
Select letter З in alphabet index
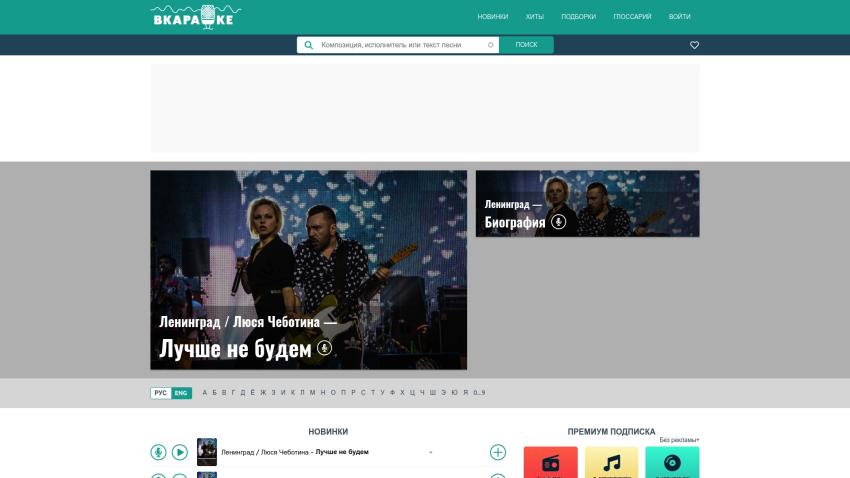click(x=273, y=393)
